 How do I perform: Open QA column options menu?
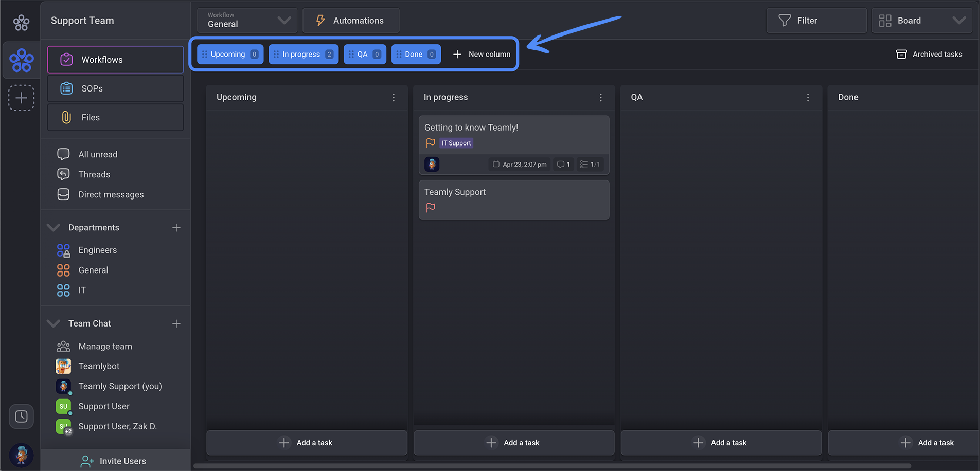point(808,97)
